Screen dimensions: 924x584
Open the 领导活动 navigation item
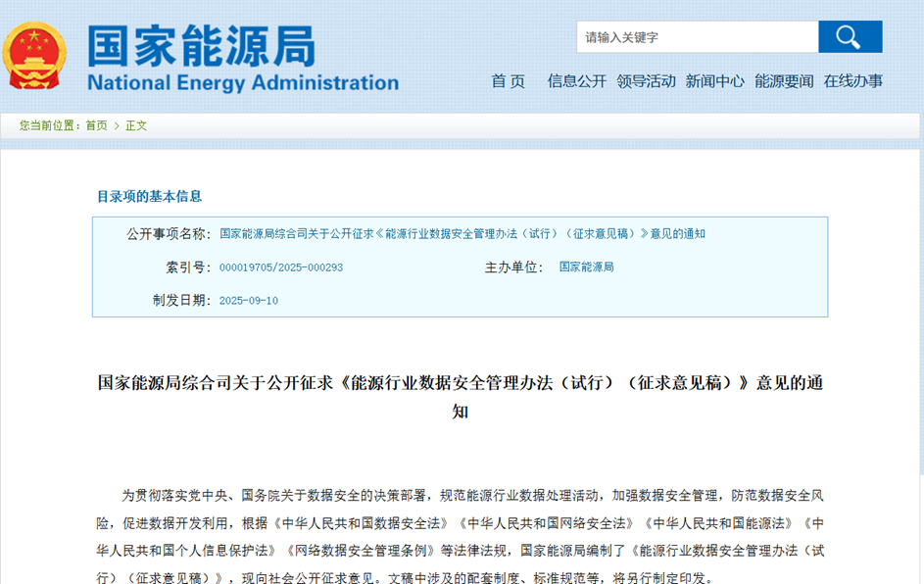click(646, 81)
